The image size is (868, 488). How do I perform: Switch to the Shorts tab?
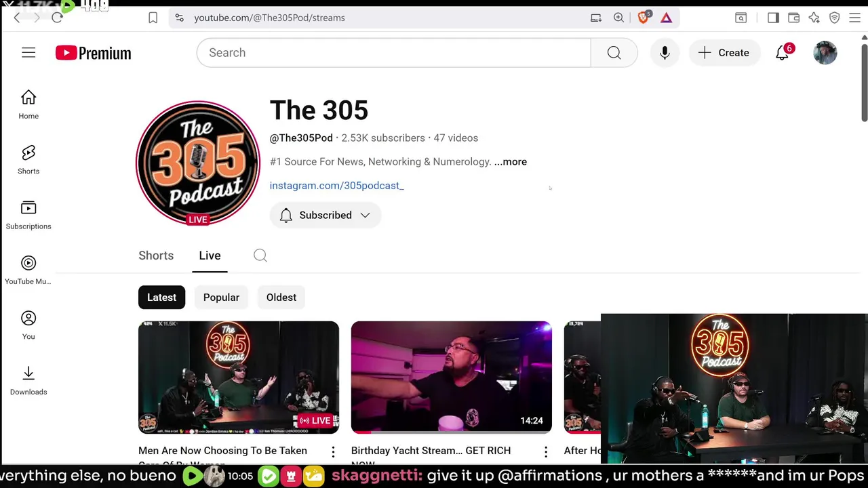(x=156, y=256)
